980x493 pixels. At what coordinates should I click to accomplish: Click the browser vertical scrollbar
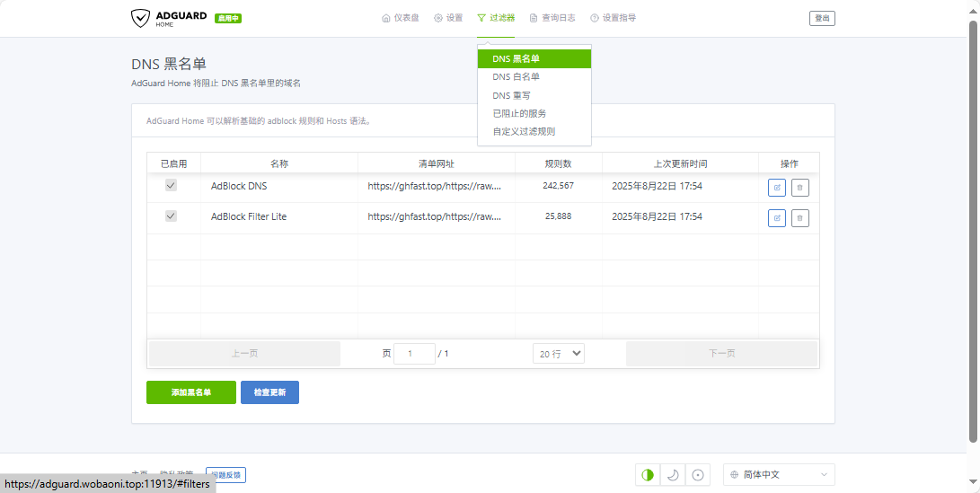coord(974,231)
